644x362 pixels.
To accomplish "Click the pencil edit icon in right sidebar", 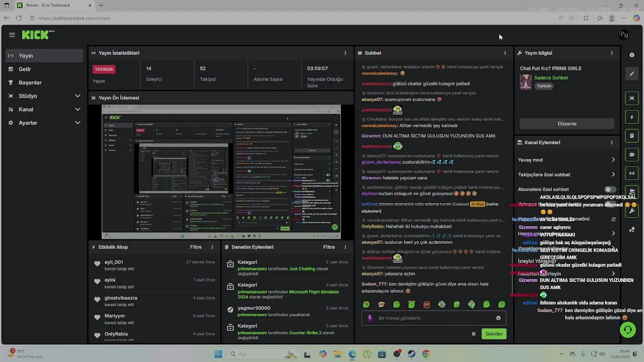I will click(x=632, y=74).
